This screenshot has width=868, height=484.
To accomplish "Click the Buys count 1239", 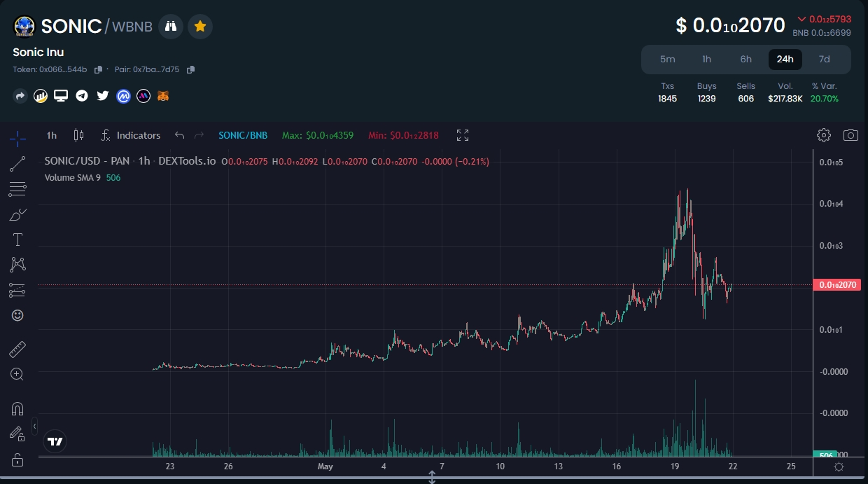I will 707,99.
